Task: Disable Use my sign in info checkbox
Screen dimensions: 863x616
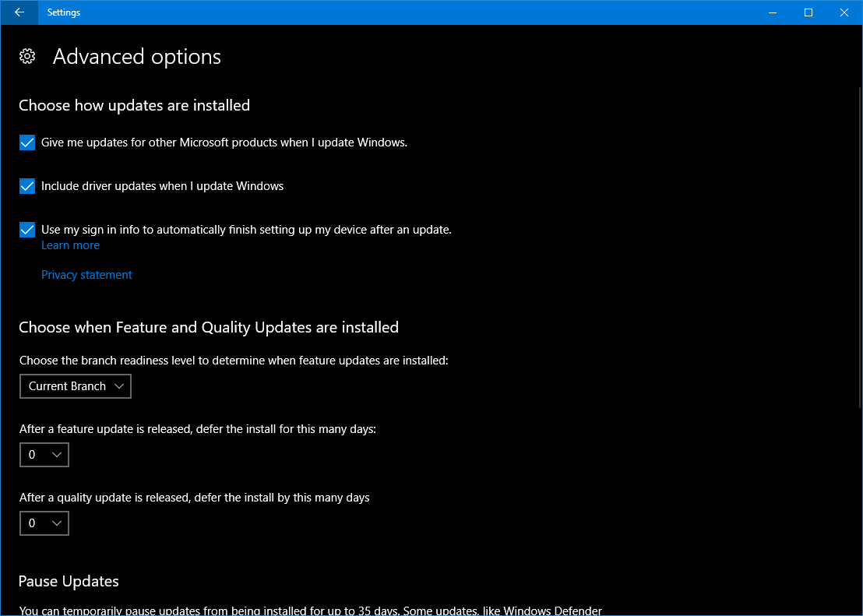Action: click(27, 230)
